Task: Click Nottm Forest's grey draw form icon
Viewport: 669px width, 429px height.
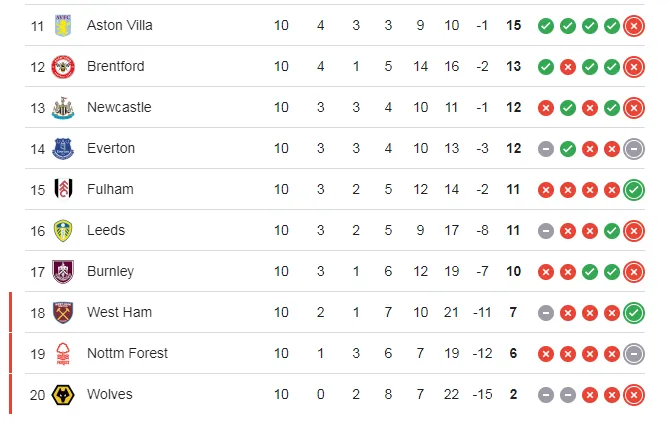Action: [x=633, y=353]
